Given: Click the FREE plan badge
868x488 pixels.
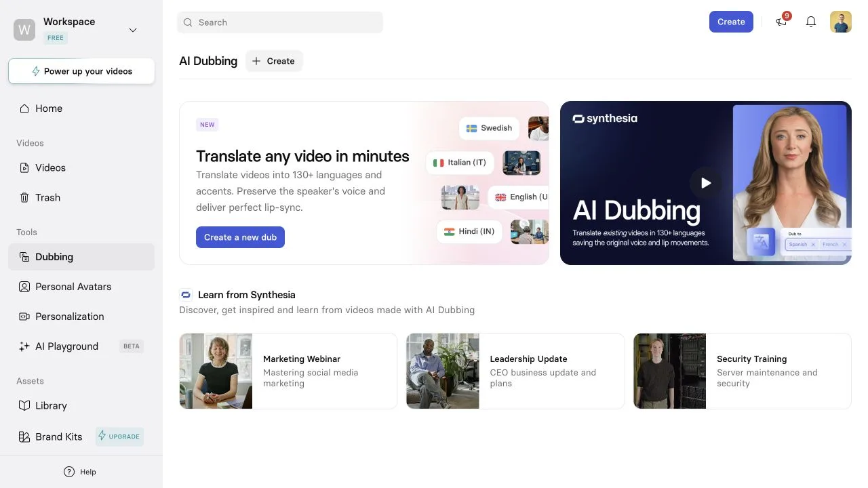Looking at the screenshot, I should point(56,38).
